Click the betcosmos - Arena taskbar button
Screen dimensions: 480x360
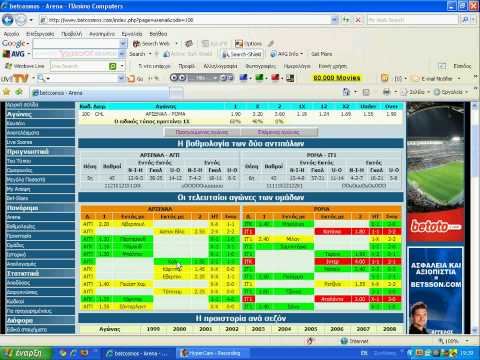138,353
